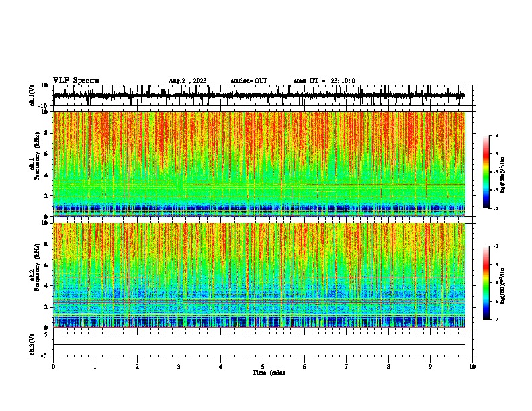This screenshot has width=532, height=411.
Task: Click tick label "2" on the Time axis
Action: click(137, 367)
